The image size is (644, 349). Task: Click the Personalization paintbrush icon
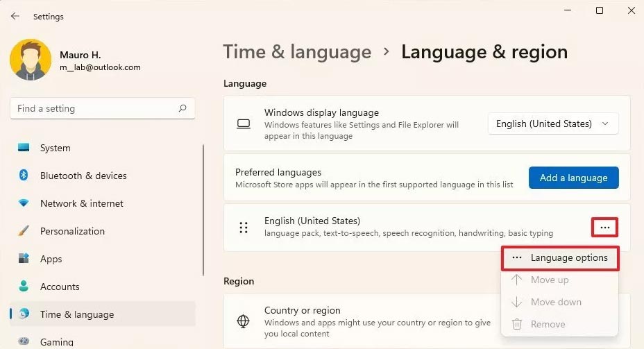[24, 231]
